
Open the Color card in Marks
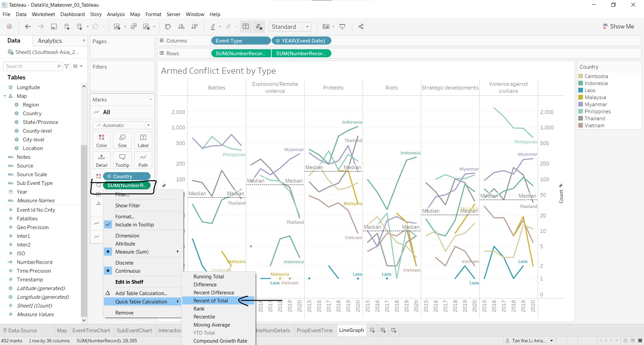[x=102, y=140]
